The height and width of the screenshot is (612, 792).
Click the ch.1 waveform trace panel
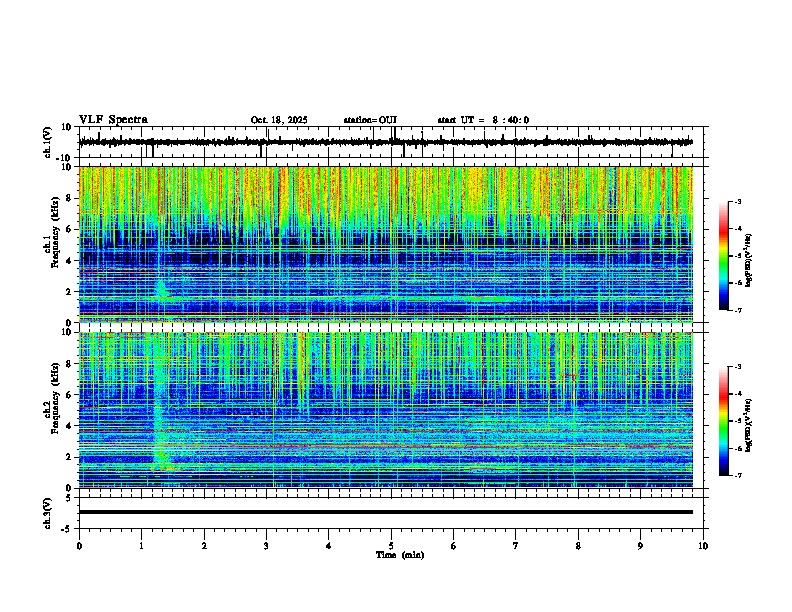393,142
